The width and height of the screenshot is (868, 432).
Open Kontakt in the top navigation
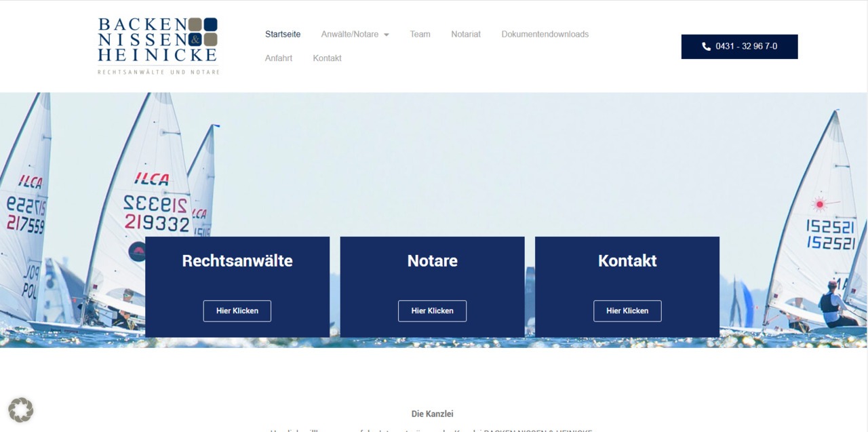[327, 58]
